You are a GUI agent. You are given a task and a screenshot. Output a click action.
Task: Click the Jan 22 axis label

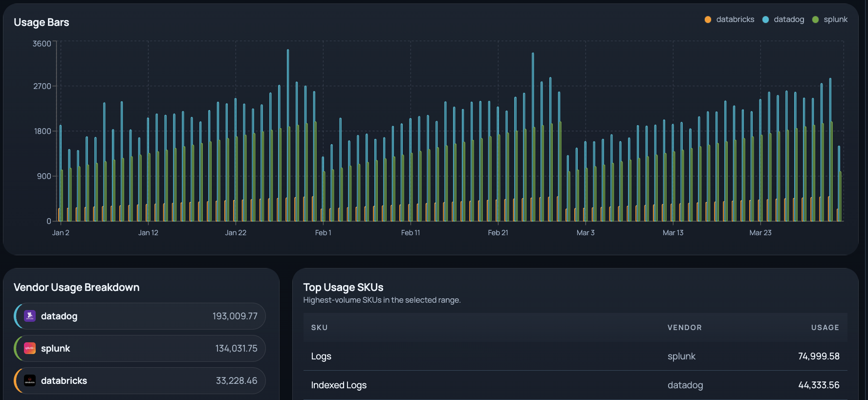coord(236,233)
